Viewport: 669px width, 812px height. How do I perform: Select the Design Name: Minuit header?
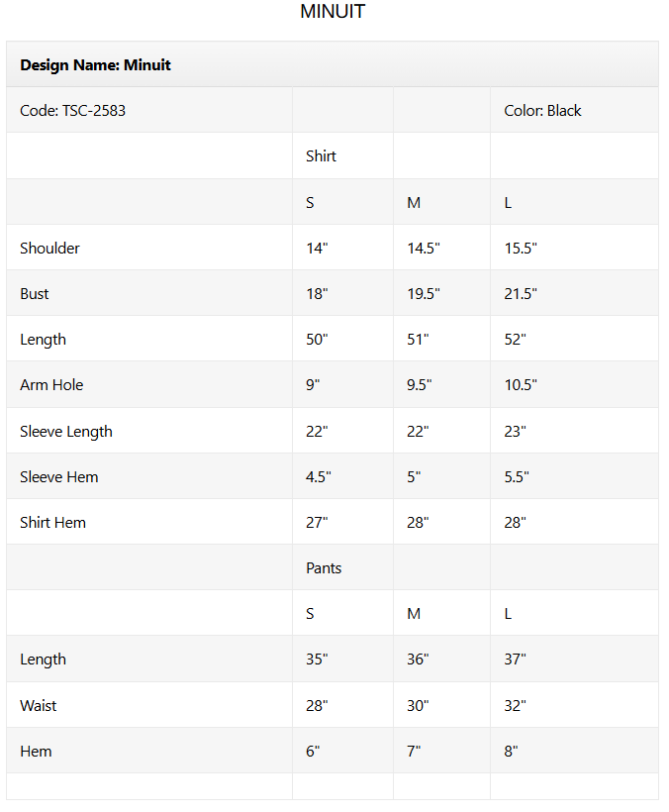[x=95, y=65]
